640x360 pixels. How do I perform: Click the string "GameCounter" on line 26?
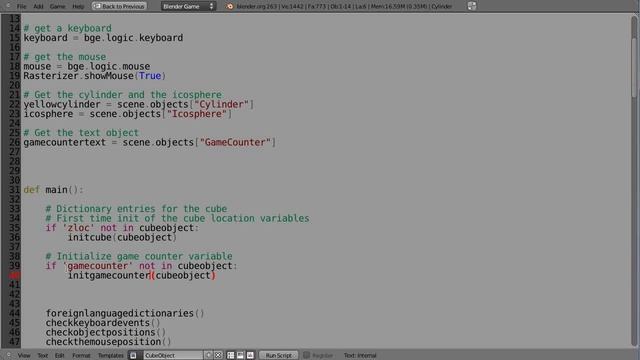236,142
